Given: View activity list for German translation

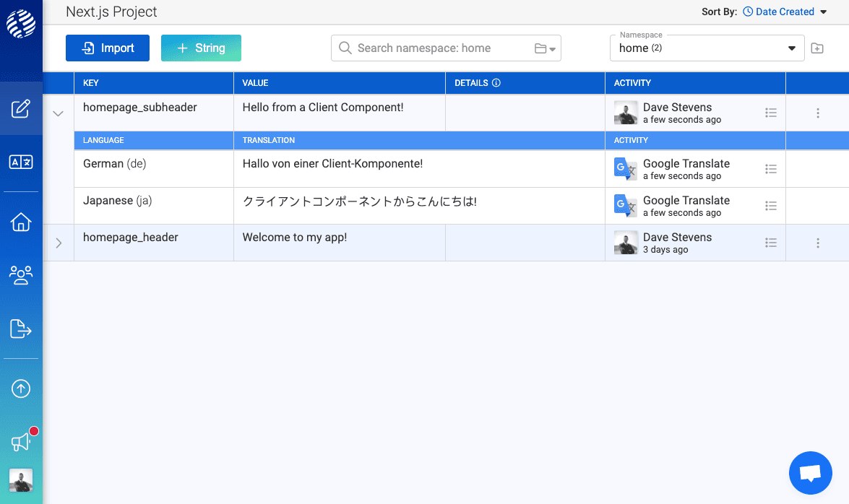Looking at the screenshot, I should [771, 169].
